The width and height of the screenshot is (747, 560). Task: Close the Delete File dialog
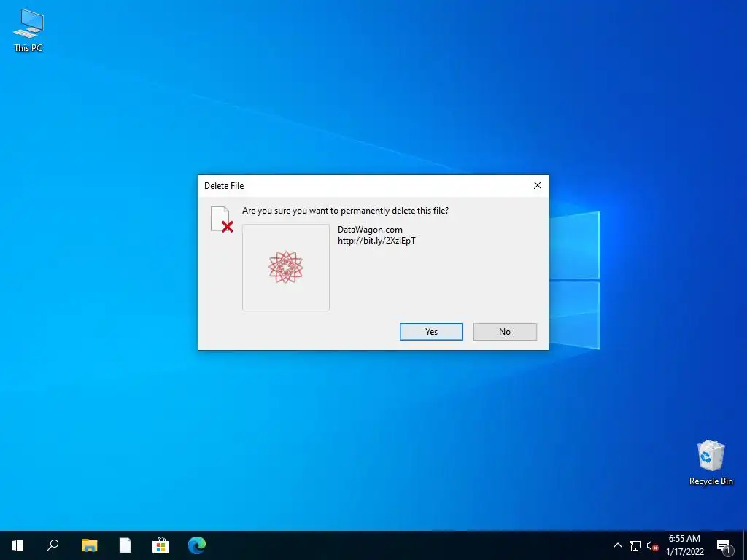[x=538, y=185]
